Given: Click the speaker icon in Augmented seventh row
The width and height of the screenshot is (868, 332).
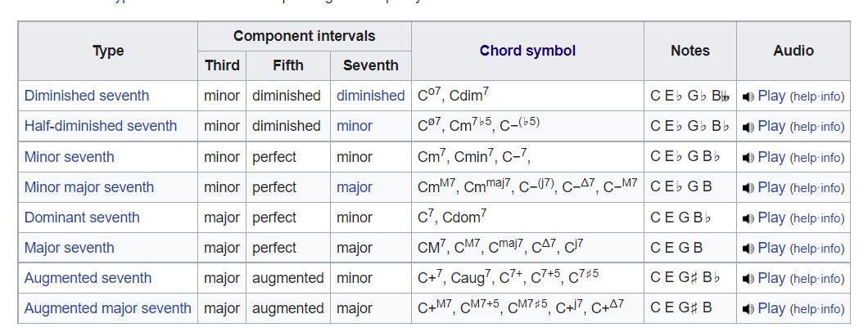Looking at the screenshot, I should click(x=748, y=279).
